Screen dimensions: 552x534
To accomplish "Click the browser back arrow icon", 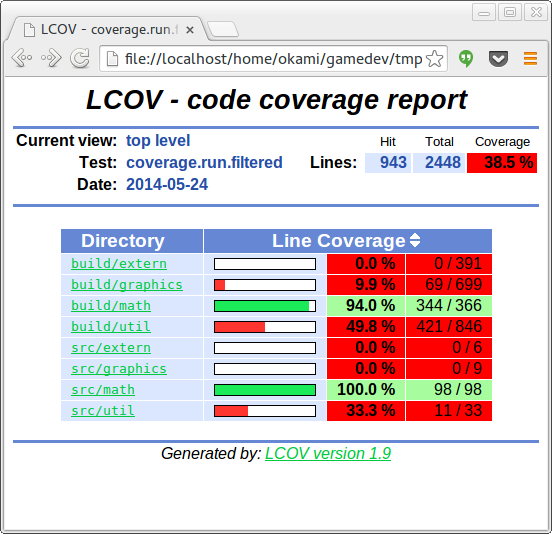I will click(21, 58).
